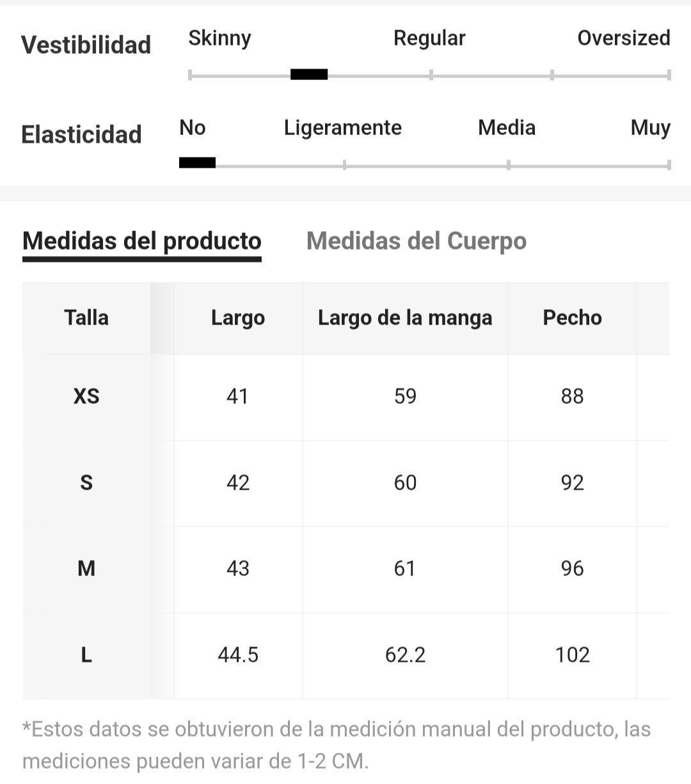Click the Largo column header
The width and height of the screenshot is (691, 784).
point(238,318)
